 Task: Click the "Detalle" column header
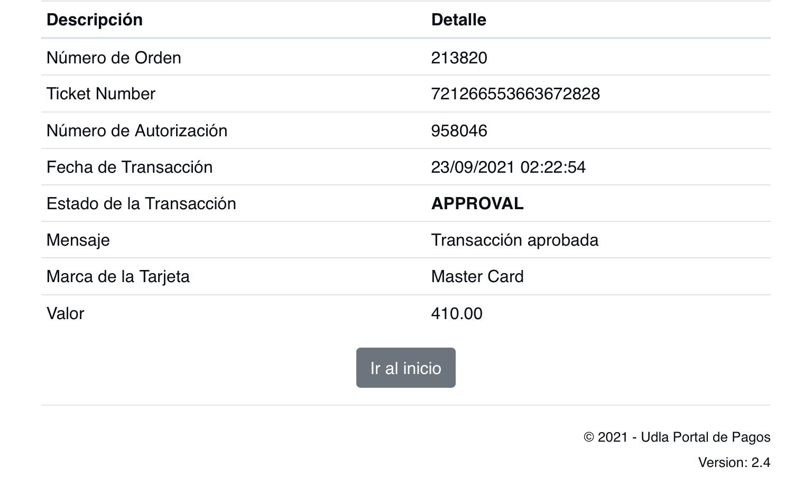pyautogui.click(x=458, y=20)
